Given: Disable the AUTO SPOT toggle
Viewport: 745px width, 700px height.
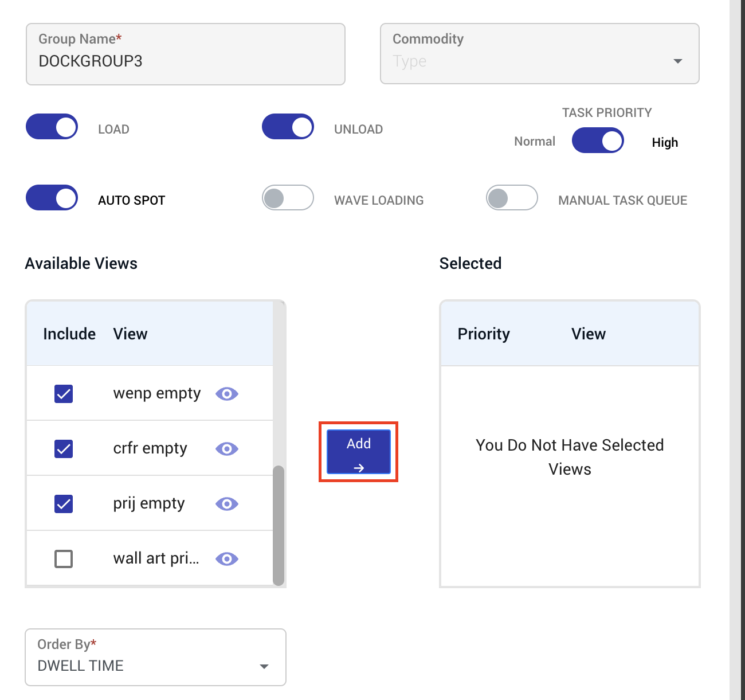Looking at the screenshot, I should 52,198.
